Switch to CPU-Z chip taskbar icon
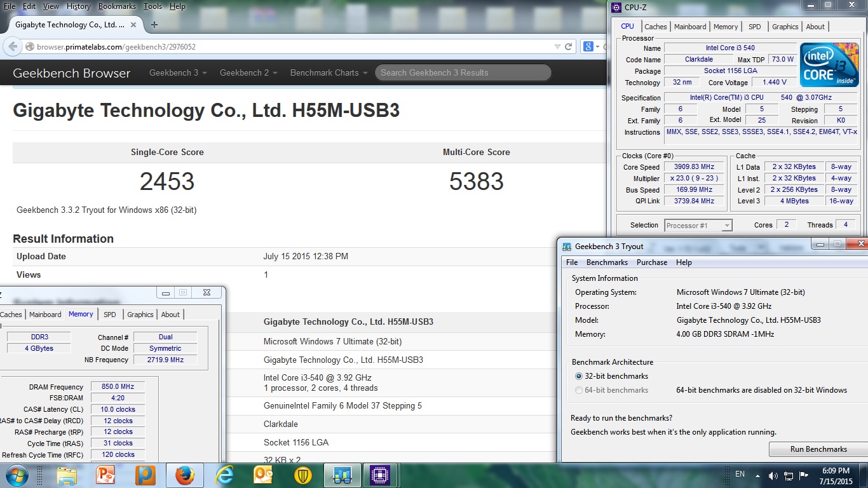Image resolution: width=868 pixels, height=488 pixels. point(379,475)
